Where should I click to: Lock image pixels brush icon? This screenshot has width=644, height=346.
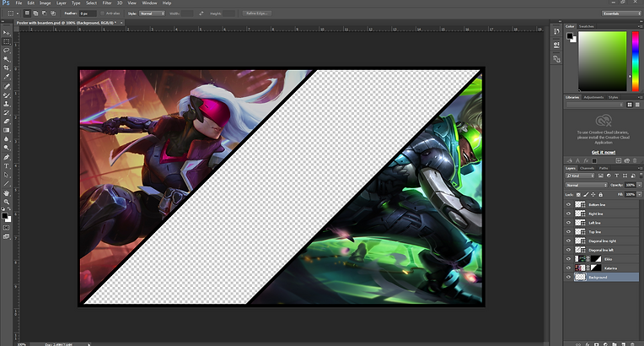coord(586,195)
